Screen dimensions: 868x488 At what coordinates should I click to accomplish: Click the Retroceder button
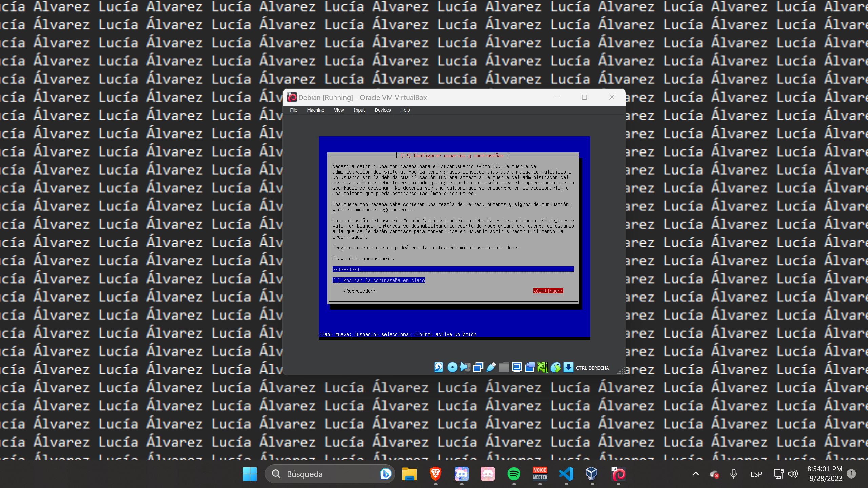click(x=359, y=291)
